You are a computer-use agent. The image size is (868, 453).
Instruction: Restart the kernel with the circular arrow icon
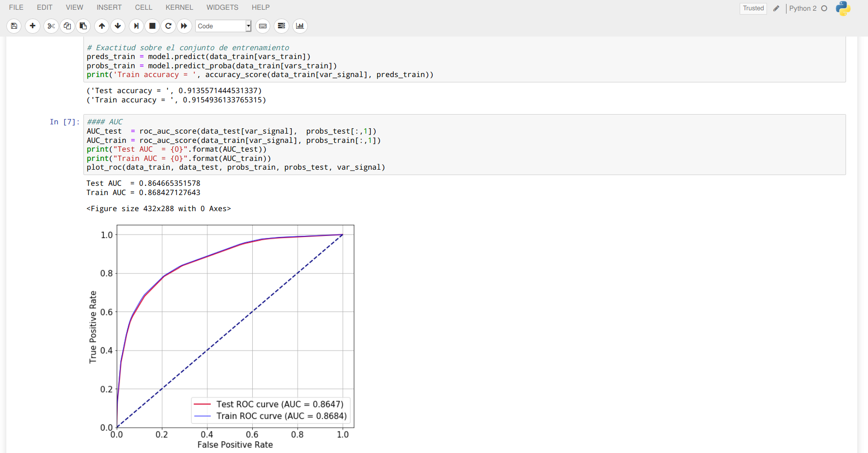(x=168, y=26)
